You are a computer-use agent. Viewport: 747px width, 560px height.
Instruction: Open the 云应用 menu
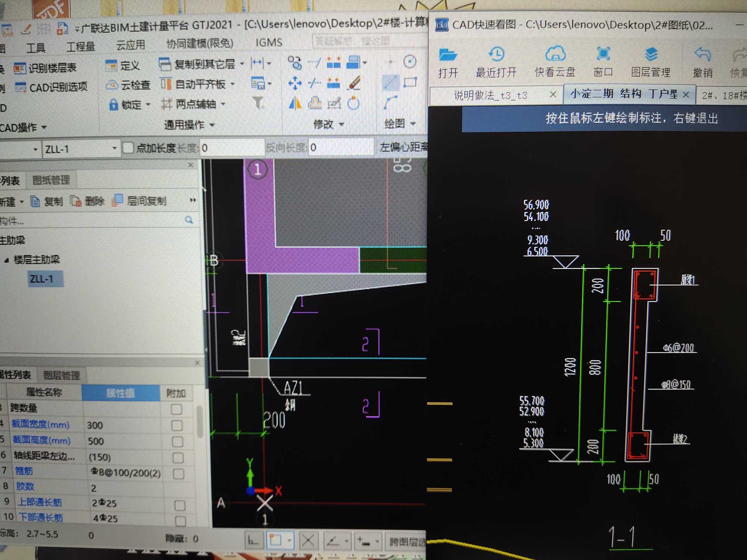130,45
